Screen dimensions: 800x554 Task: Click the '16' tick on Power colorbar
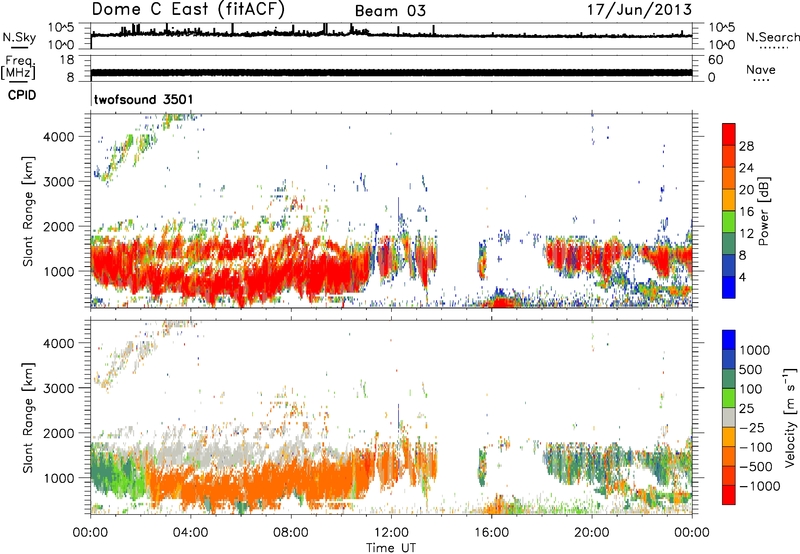(x=746, y=212)
